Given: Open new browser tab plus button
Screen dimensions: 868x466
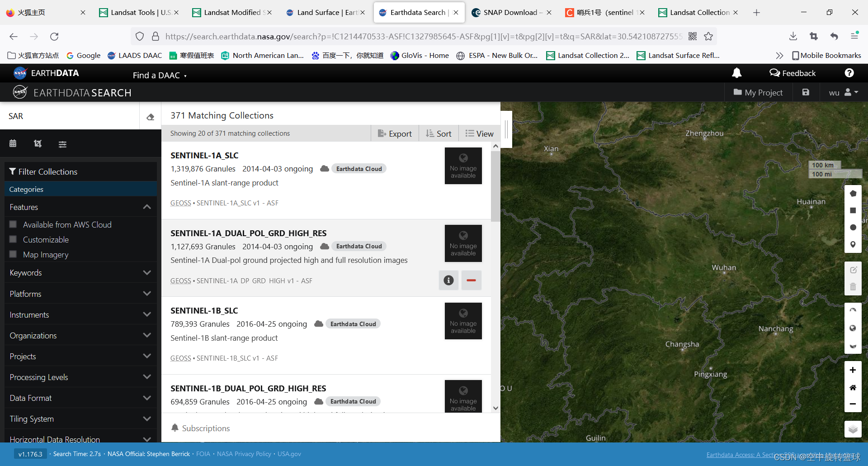Looking at the screenshot, I should click(x=756, y=13).
